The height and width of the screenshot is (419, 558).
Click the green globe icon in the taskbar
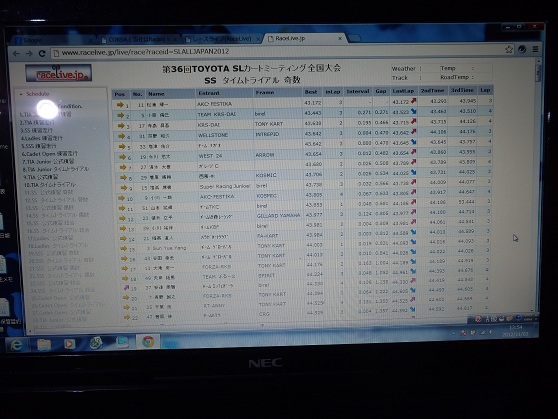click(96, 343)
